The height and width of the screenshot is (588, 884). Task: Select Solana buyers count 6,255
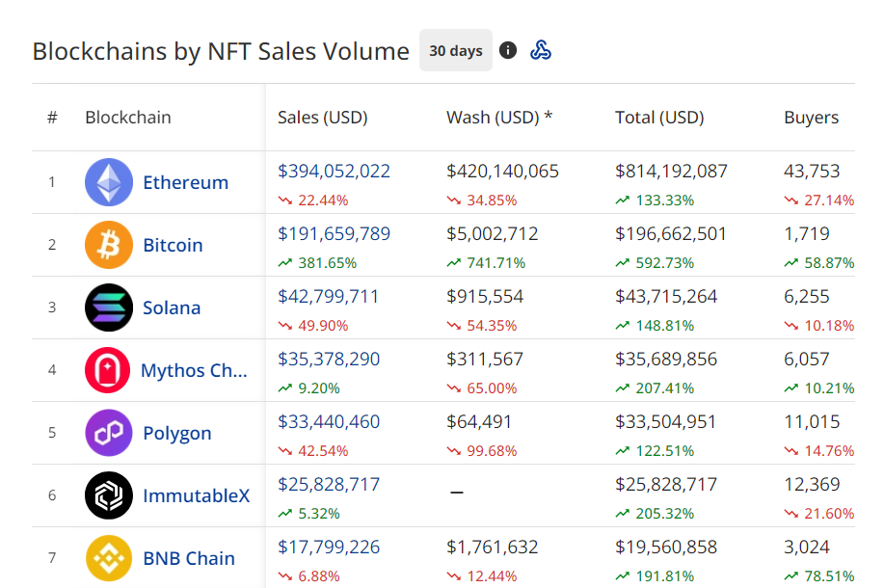(x=807, y=296)
